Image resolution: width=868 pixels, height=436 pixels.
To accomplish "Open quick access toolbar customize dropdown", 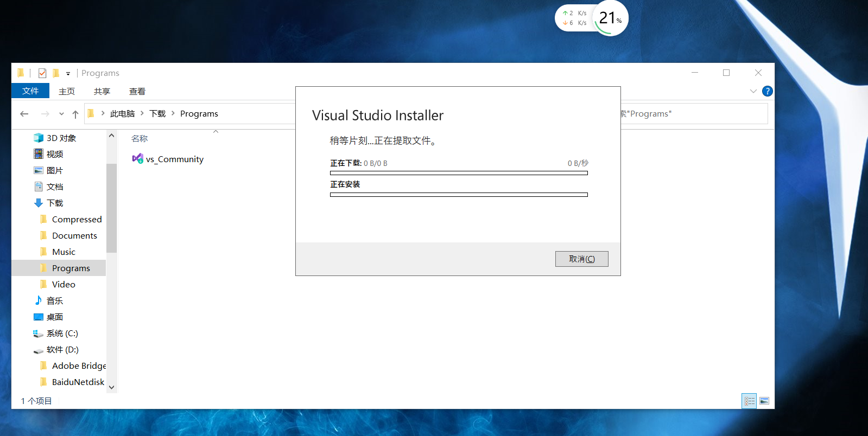I will (68, 73).
